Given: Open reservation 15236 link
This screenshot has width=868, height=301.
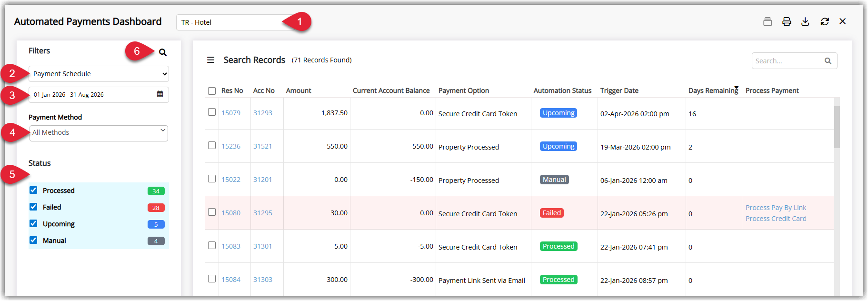Looking at the screenshot, I should (x=231, y=146).
